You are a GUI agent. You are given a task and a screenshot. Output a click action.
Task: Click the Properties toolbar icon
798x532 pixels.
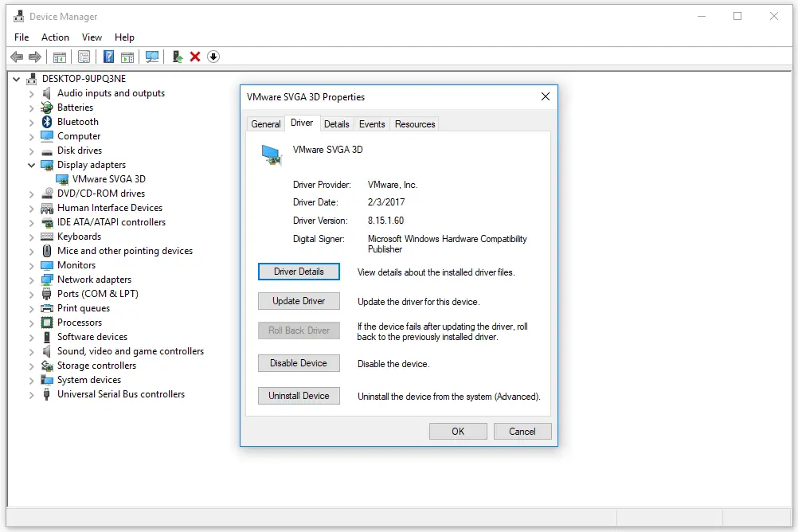click(x=84, y=57)
